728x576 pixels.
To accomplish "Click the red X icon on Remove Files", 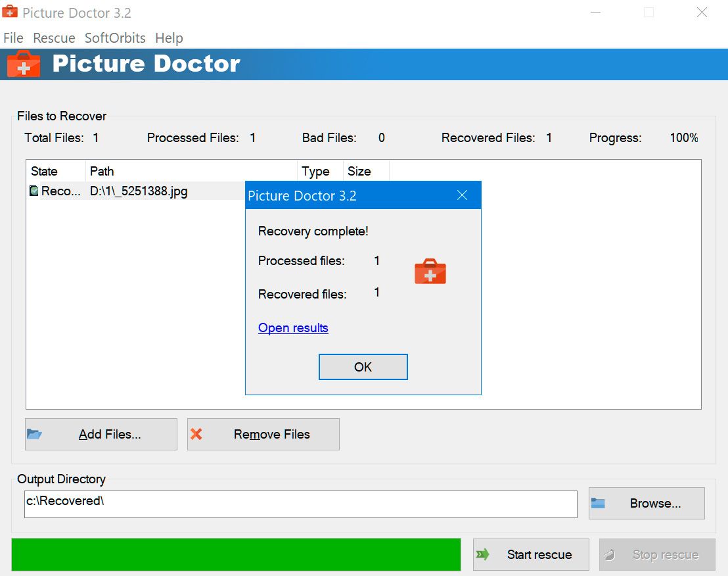I will (x=196, y=434).
